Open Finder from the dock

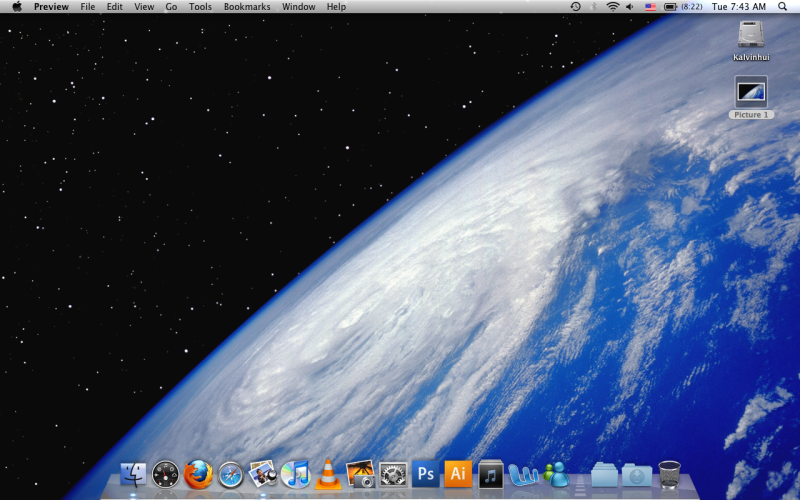coord(133,473)
